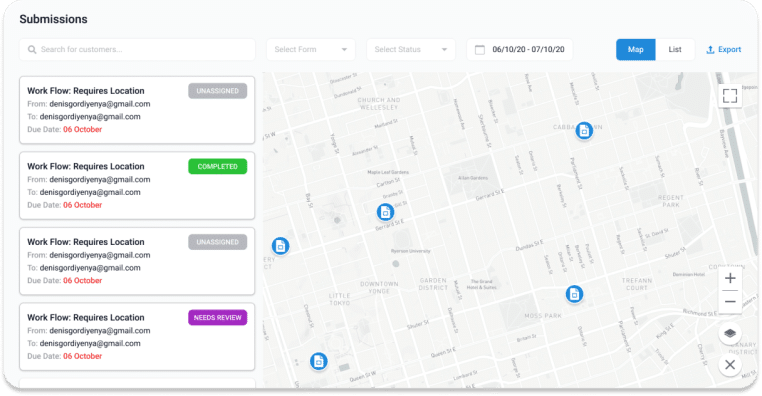762x396 pixels.
Task: Switch to Map view
Action: point(636,50)
